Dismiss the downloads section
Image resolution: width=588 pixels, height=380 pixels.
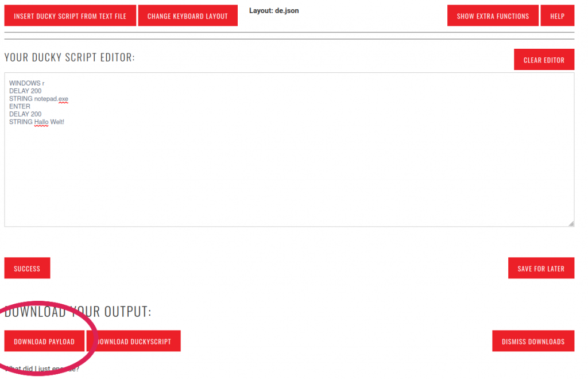tap(533, 341)
